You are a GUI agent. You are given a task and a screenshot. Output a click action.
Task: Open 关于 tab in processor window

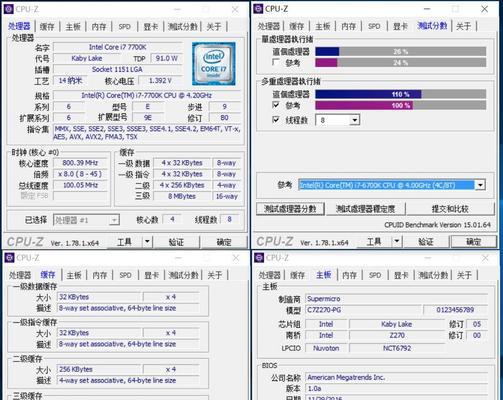[x=214, y=26]
